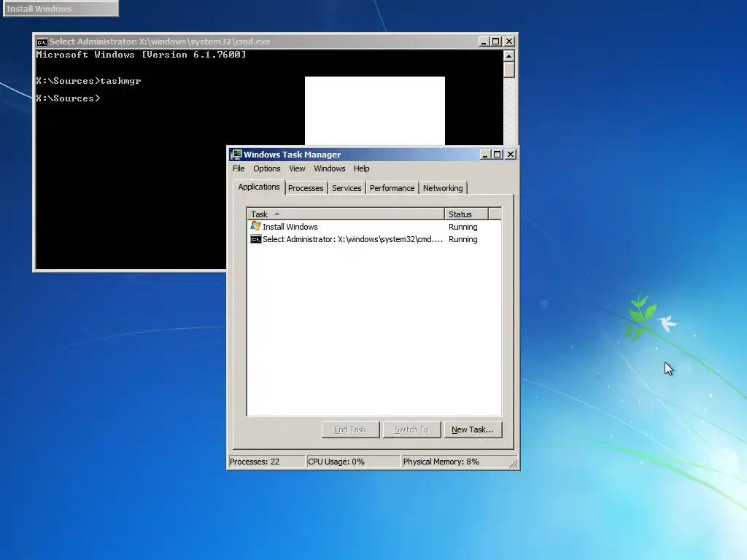Click the cmd window scrollbar thumb

[x=508, y=69]
